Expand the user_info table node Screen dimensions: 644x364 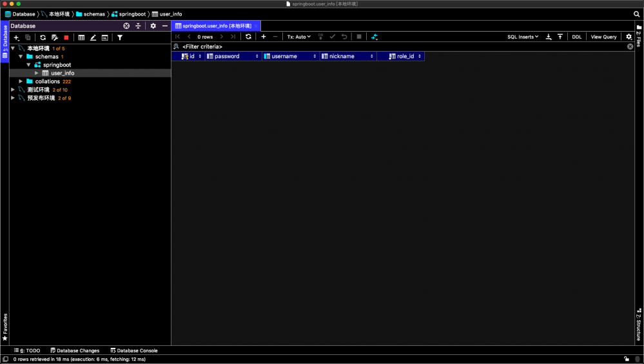point(37,73)
